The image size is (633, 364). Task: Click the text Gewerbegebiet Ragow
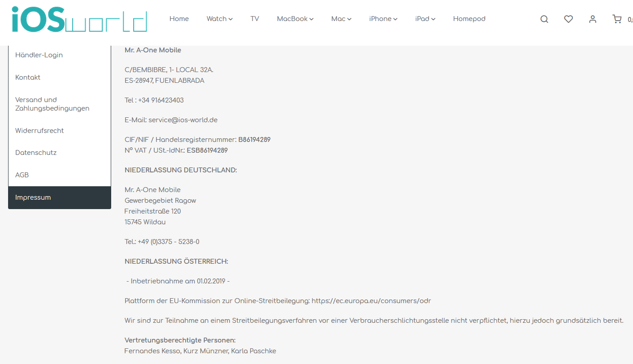(x=160, y=201)
